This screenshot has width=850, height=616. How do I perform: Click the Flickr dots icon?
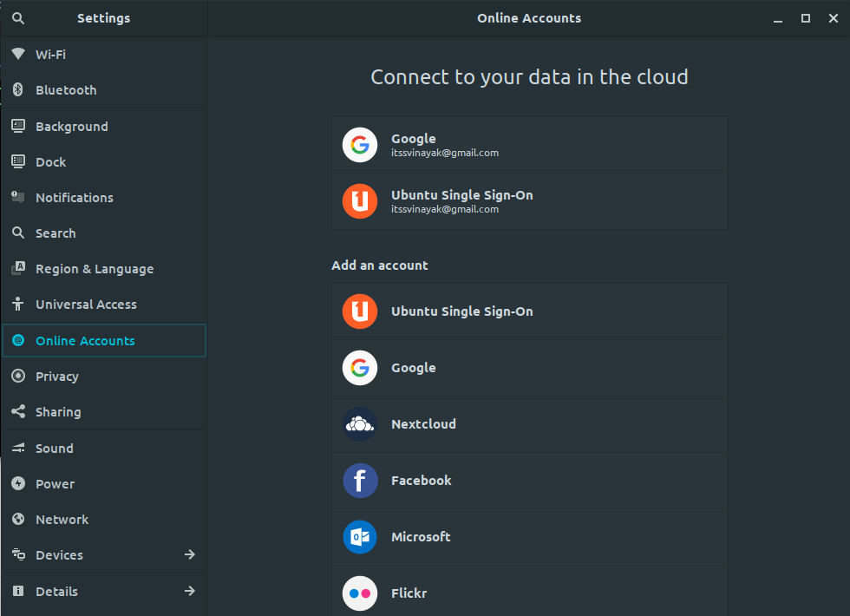click(x=360, y=593)
